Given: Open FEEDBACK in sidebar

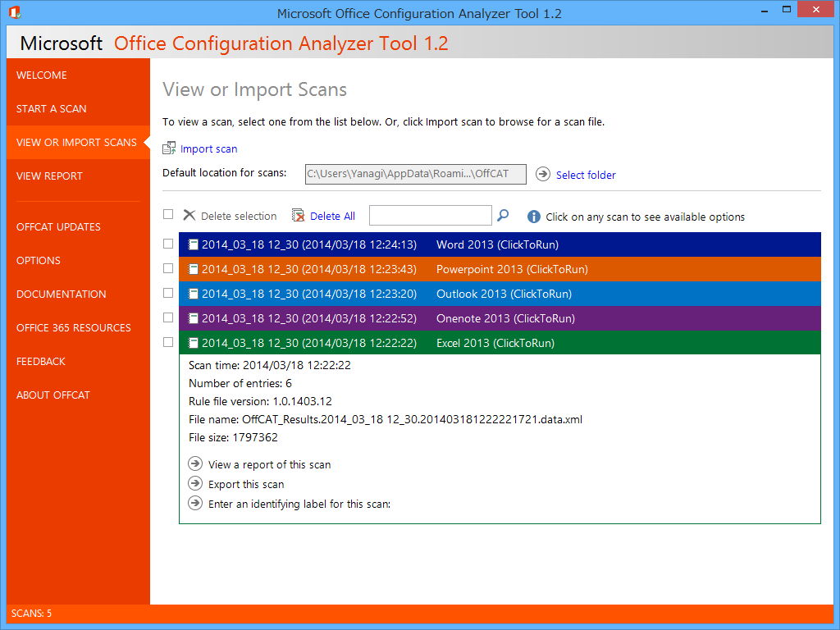Looking at the screenshot, I should (41, 362).
